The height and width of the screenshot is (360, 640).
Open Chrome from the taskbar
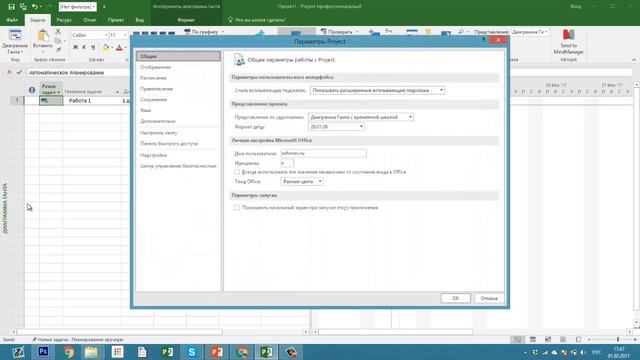[x=69, y=352]
